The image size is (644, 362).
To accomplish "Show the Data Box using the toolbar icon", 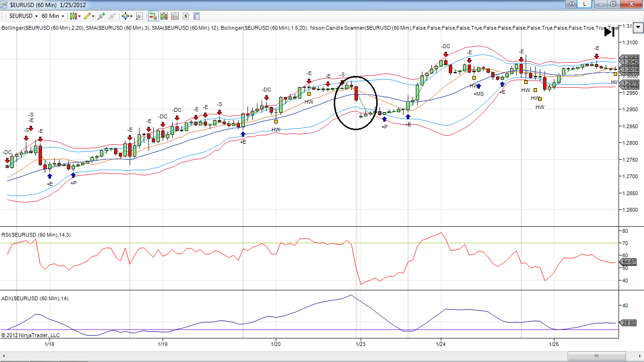I will tap(139, 16).
